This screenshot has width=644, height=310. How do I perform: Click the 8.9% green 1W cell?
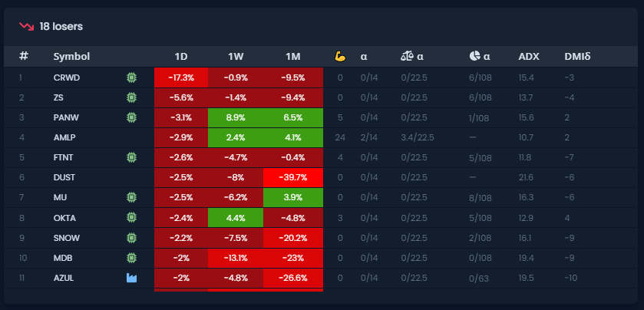pyautogui.click(x=236, y=118)
